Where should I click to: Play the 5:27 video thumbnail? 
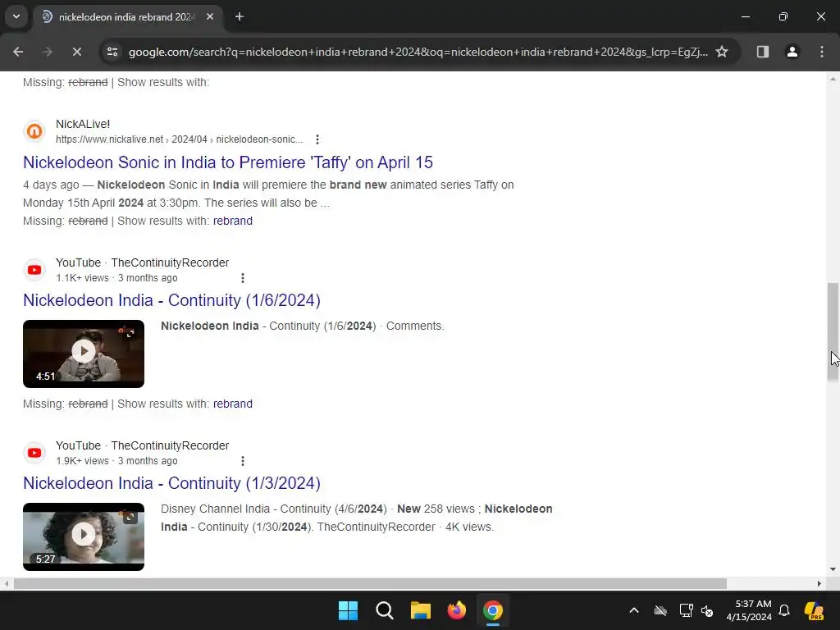[x=84, y=536]
